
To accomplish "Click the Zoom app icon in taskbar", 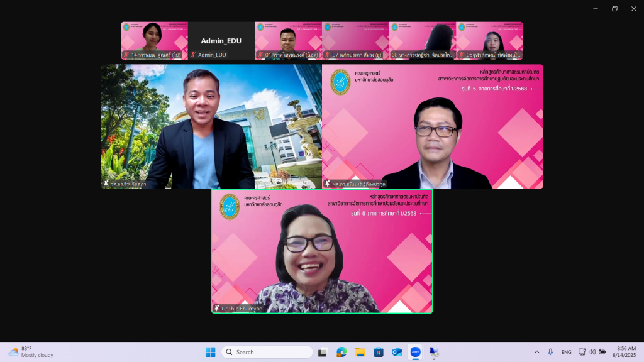I will [415, 352].
